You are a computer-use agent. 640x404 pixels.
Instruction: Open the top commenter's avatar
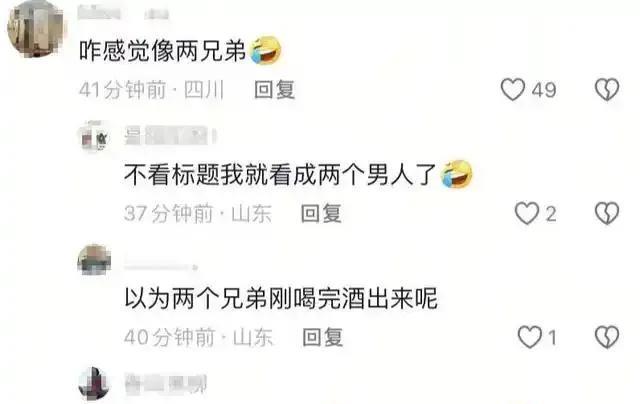coord(35,29)
